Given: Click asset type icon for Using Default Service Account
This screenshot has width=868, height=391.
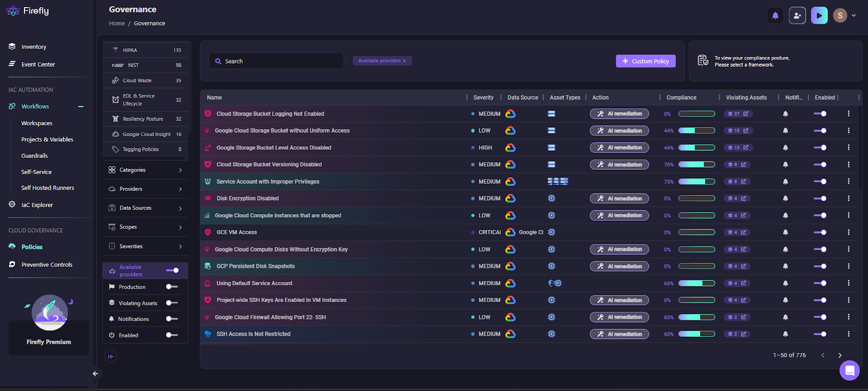Looking at the screenshot, I should (x=554, y=283).
